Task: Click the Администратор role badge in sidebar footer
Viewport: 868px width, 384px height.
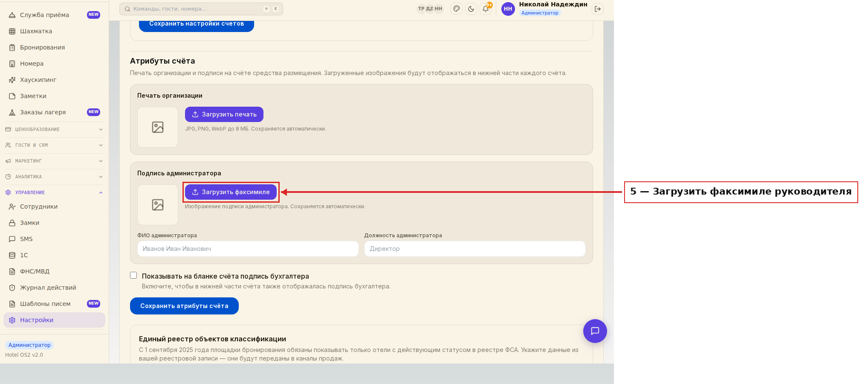Action: click(29, 345)
